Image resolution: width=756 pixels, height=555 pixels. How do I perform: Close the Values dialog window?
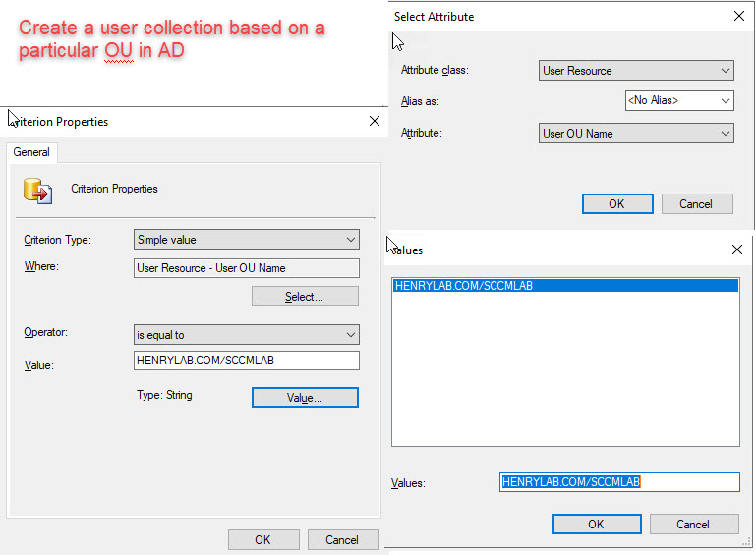click(x=738, y=250)
